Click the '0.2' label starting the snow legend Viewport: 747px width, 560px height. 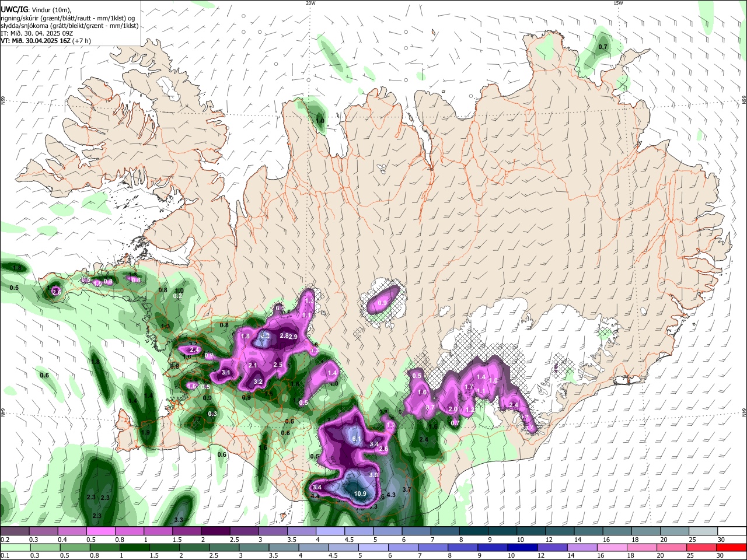pos(4,540)
